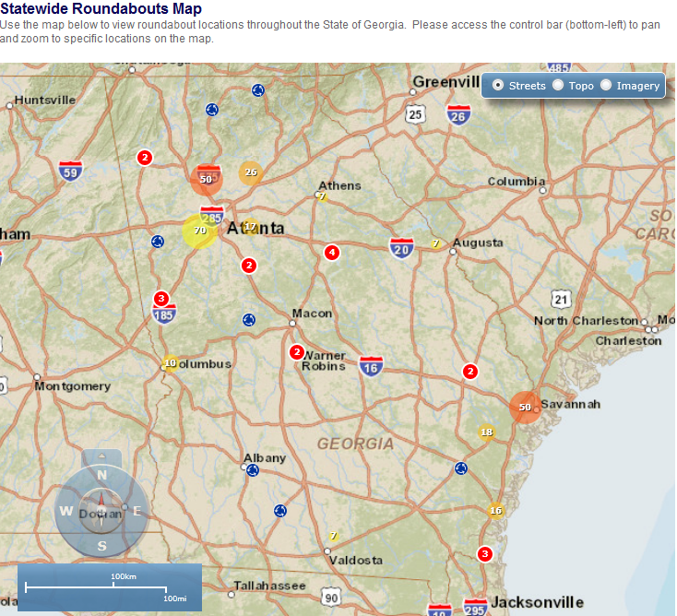Open the 18 cluster southwest of Savannah

487,432
